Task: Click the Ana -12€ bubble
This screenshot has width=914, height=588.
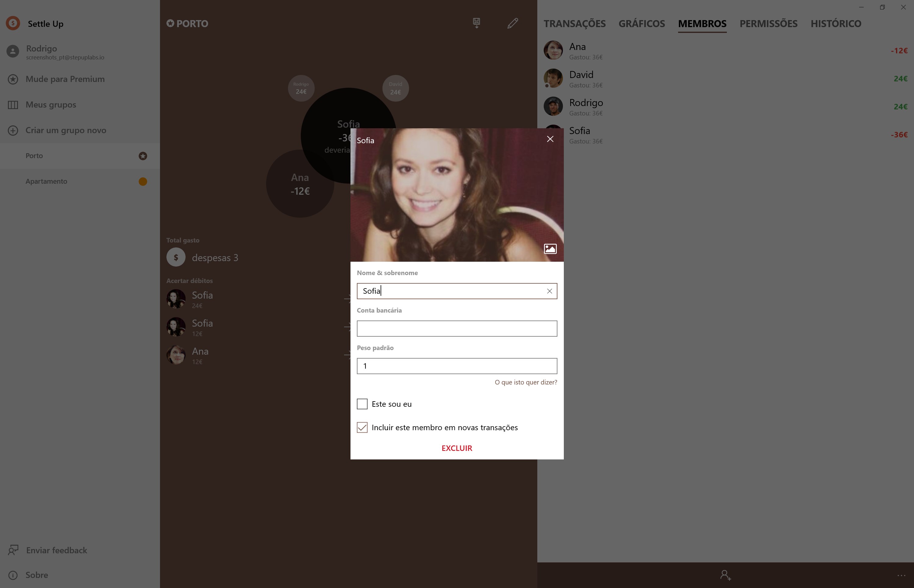Action: [x=300, y=184]
